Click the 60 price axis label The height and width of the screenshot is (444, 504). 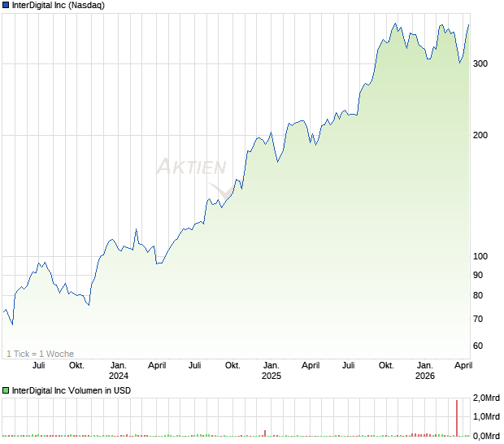(x=478, y=346)
